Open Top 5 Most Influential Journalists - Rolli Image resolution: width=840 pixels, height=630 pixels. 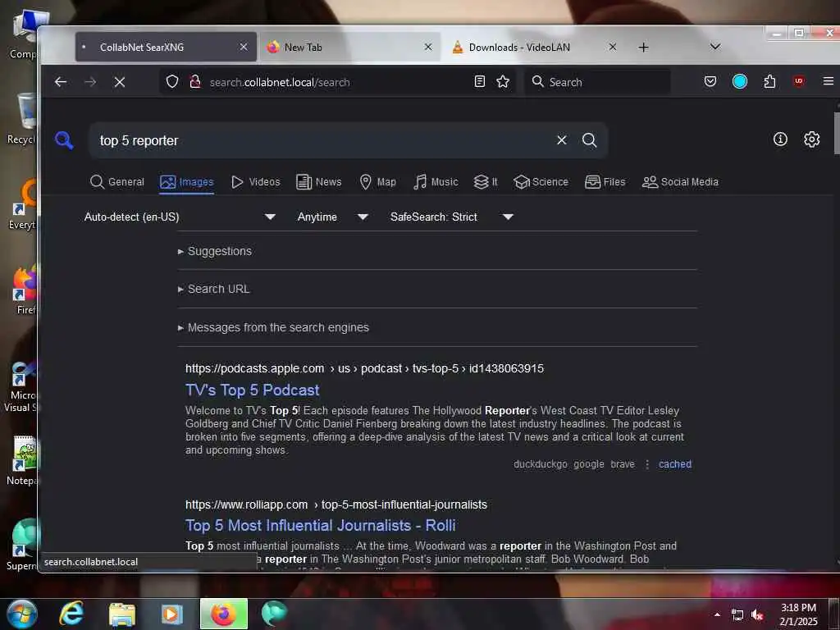(x=321, y=526)
